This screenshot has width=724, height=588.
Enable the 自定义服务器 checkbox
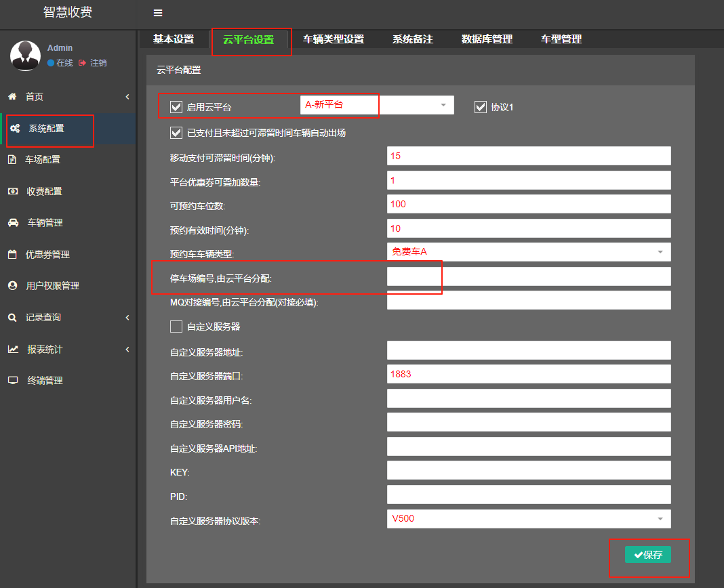[x=176, y=327]
